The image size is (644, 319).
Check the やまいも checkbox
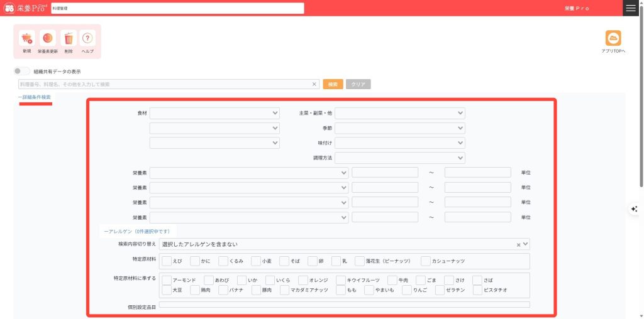click(369, 290)
